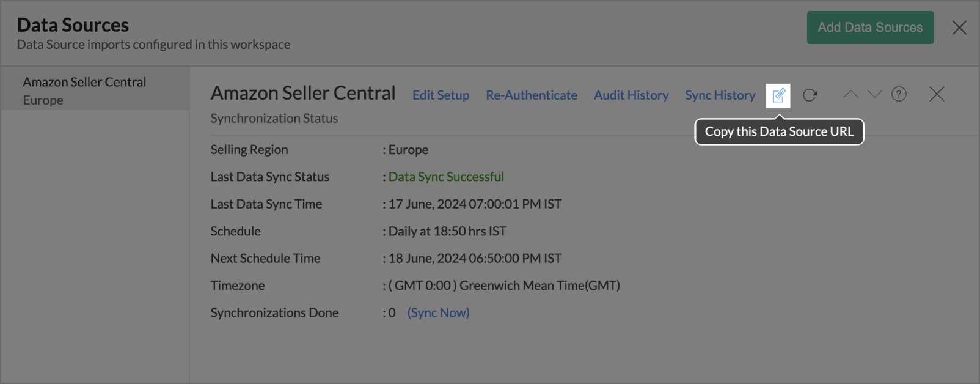Click the Copy this Data Source URL tooltip
The image size is (980, 384).
[x=779, y=131]
